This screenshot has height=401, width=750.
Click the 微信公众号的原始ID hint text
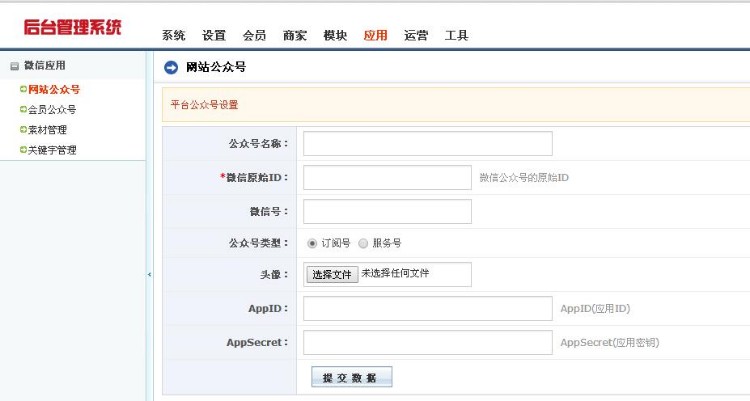click(524, 178)
